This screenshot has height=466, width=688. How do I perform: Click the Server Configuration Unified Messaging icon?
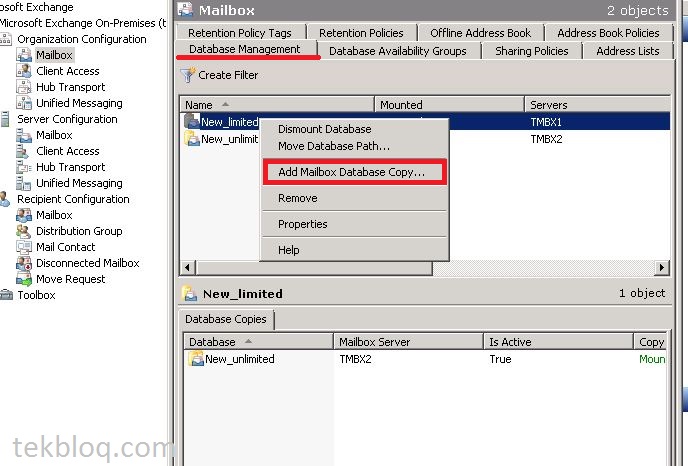24,183
